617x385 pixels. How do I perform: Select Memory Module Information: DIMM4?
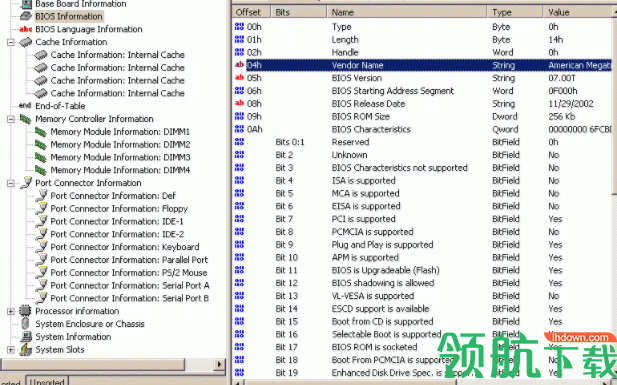tap(120, 170)
